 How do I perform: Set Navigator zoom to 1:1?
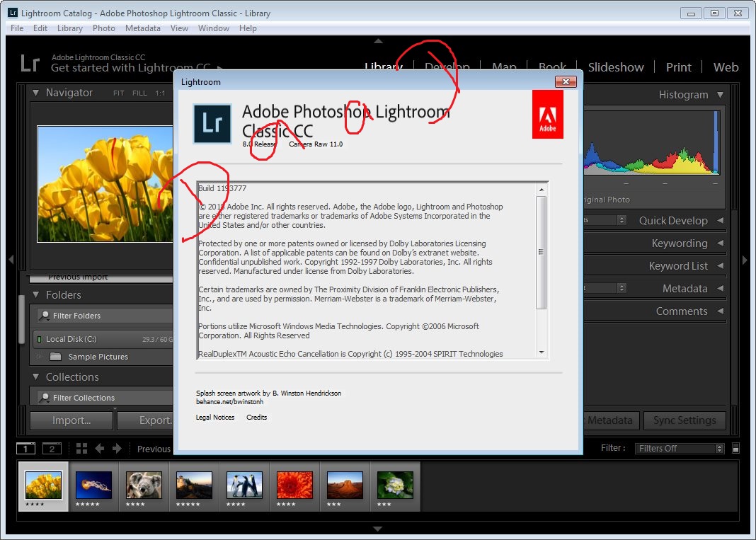(x=160, y=93)
